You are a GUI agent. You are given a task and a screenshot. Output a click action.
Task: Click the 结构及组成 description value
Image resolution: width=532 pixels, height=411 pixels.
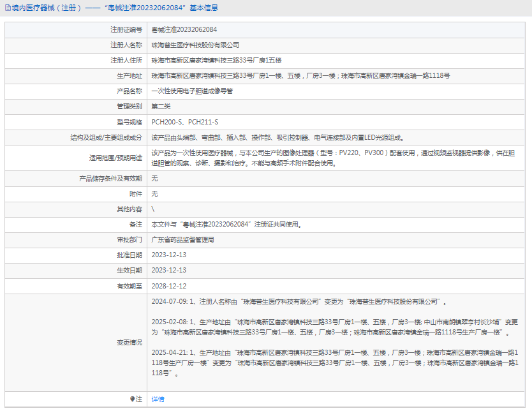point(278,137)
